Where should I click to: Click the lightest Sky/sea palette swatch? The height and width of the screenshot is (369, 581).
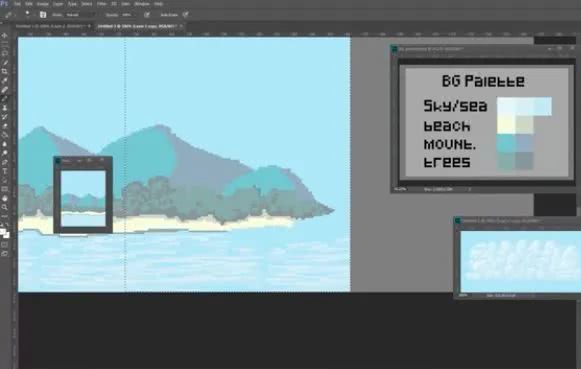[506, 106]
